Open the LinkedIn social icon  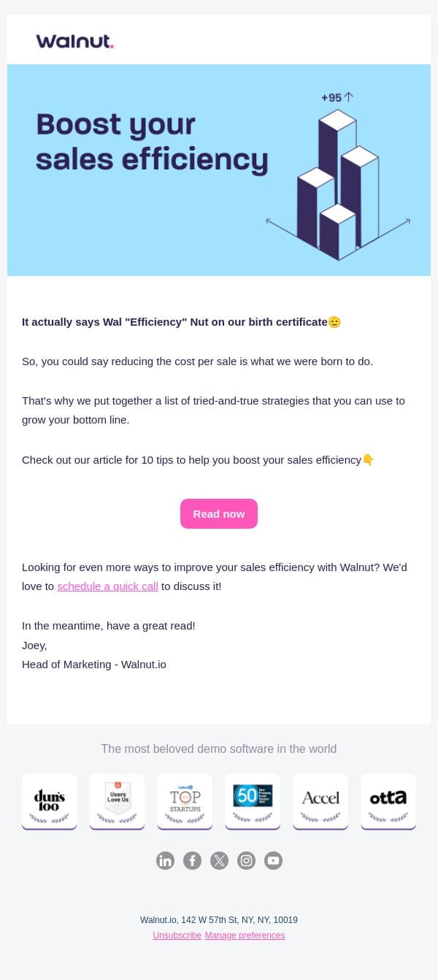(165, 860)
